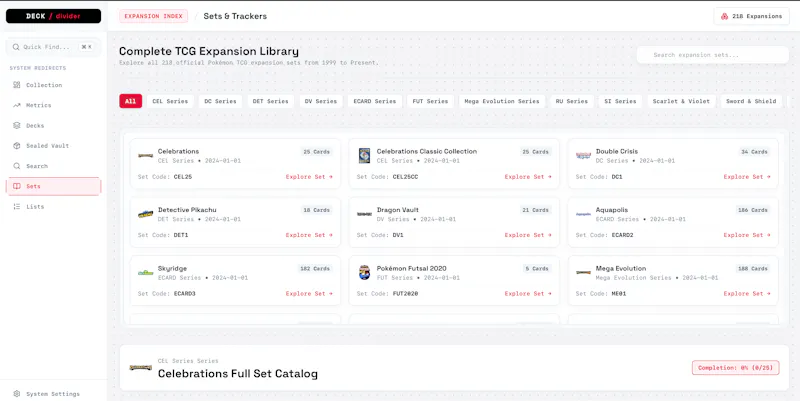Screen dimensions: 800x401
Task: Click the '25 Cards' badge on Celebrations
Action: 316,152
